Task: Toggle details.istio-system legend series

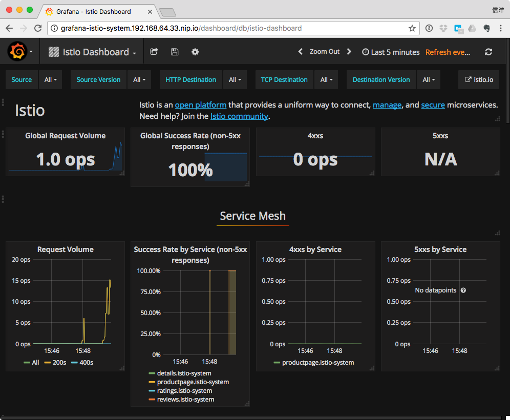Action: [x=180, y=373]
